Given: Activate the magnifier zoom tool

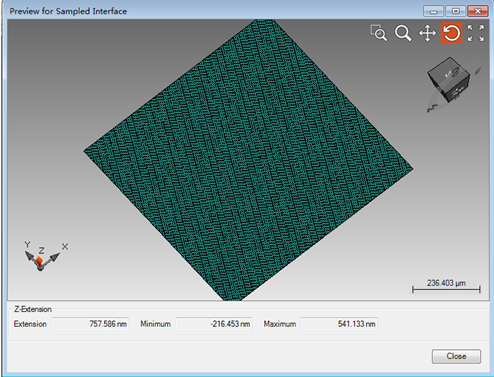Looking at the screenshot, I should (403, 33).
